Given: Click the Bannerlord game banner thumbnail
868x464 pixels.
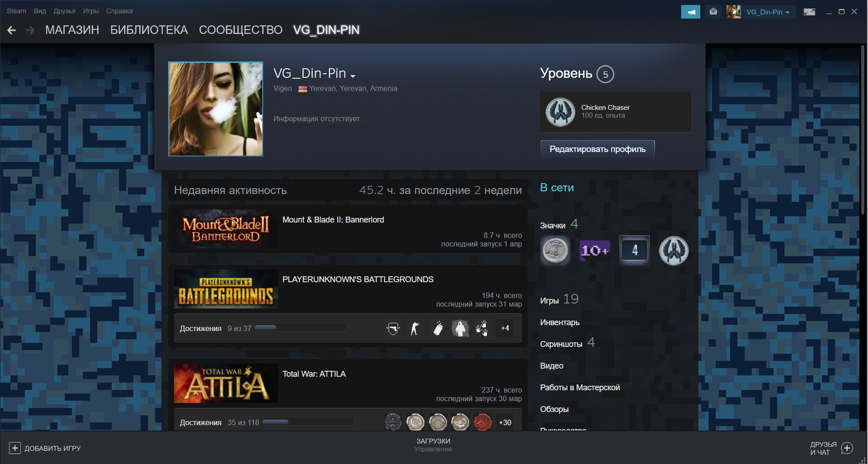Looking at the screenshot, I should click(226, 229).
